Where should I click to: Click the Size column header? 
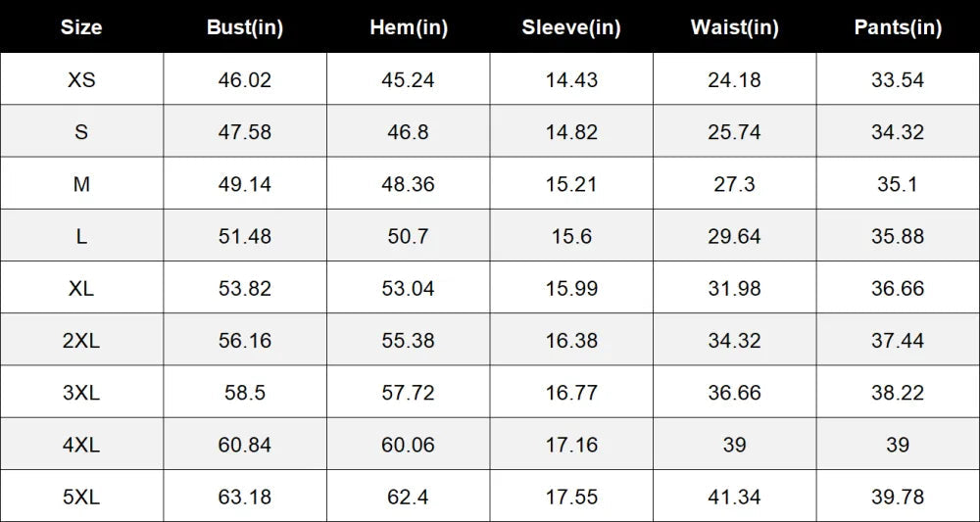pyautogui.click(x=81, y=27)
